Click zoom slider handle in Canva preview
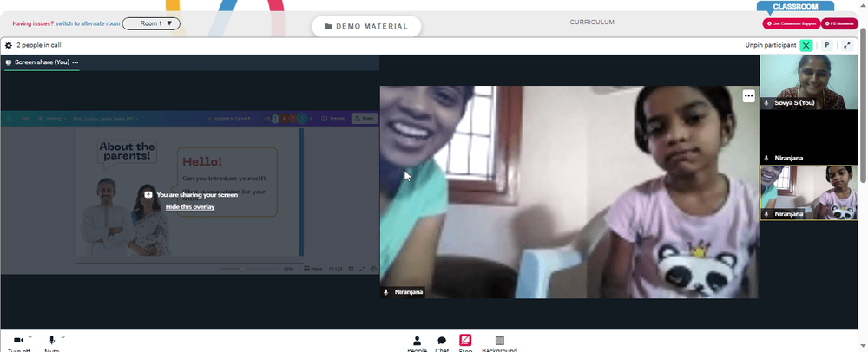The width and height of the screenshot is (868, 352). pyautogui.click(x=242, y=269)
